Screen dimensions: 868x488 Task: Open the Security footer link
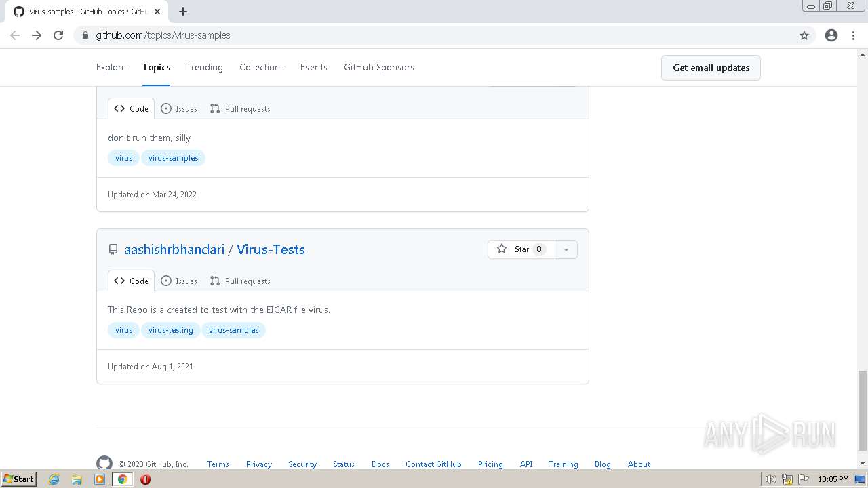point(302,464)
